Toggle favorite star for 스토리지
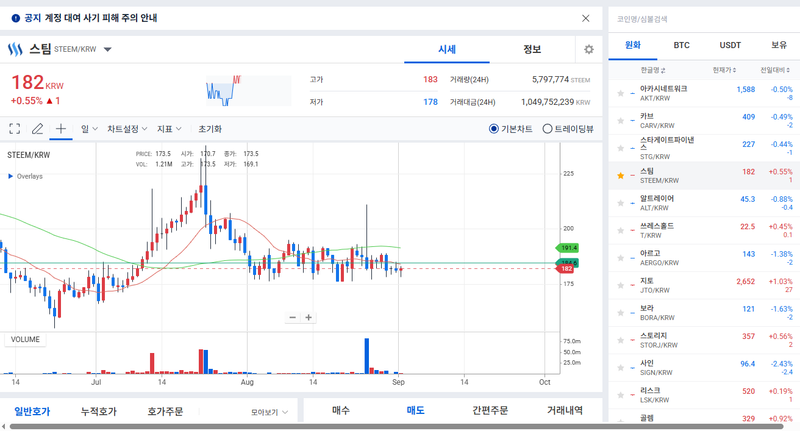 pos(620,340)
